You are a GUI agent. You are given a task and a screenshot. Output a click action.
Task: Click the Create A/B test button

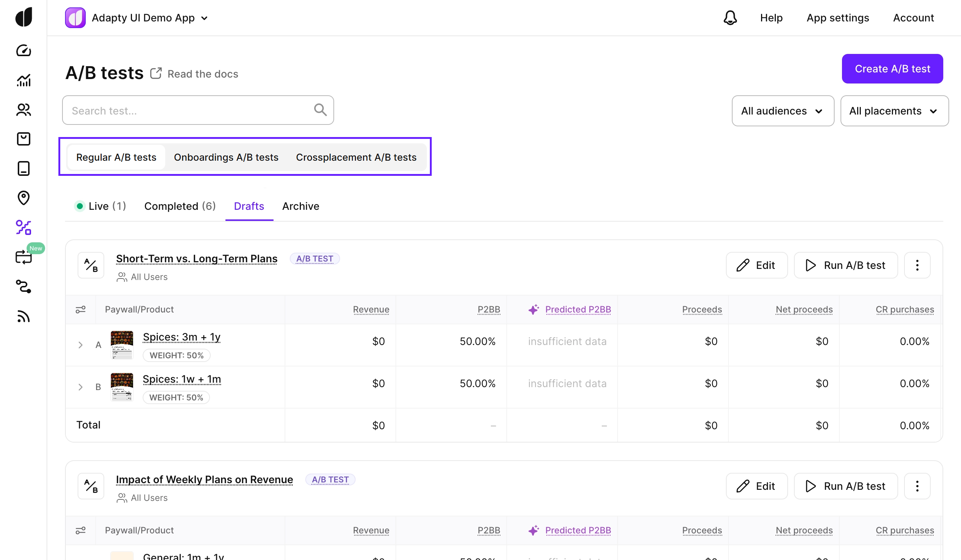click(892, 69)
